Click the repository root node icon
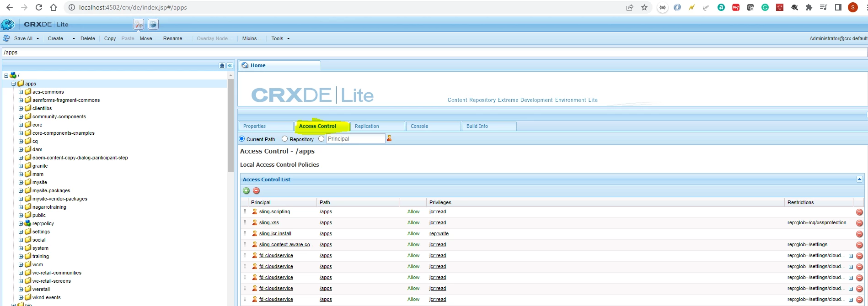 [13, 75]
